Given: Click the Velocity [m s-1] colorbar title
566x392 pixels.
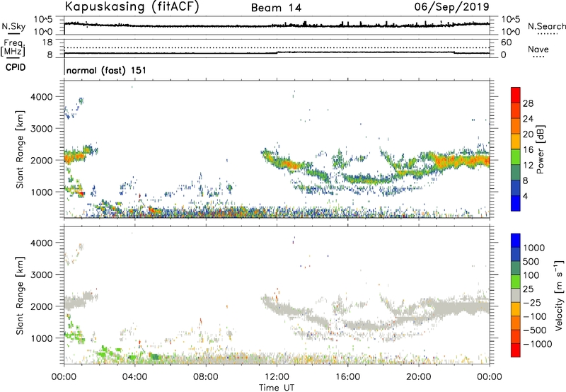Looking at the screenshot, I should pyautogui.click(x=559, y=296).
